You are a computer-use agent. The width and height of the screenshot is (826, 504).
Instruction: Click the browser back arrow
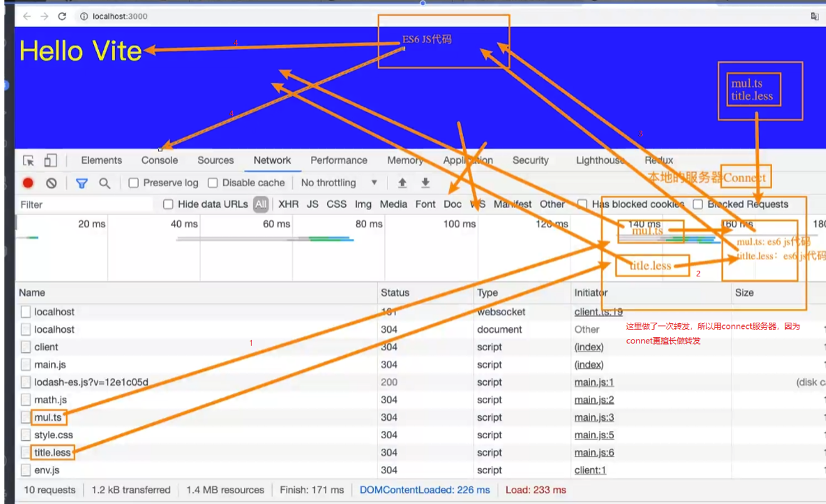pos(27,16)
